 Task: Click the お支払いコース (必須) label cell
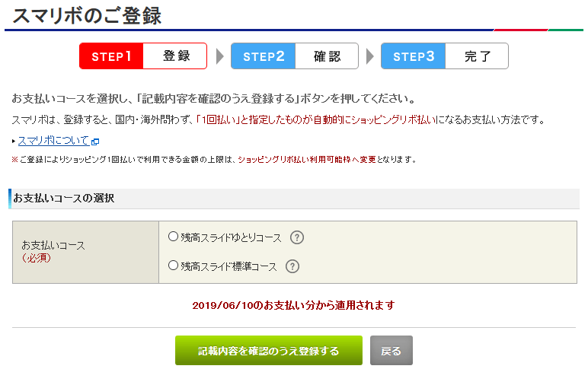tap(85, 252)
